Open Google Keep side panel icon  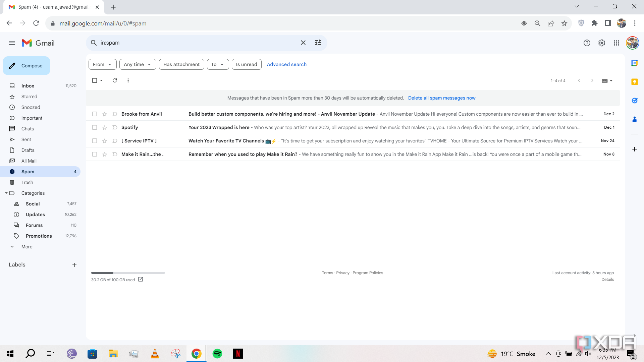coord(635,82)
